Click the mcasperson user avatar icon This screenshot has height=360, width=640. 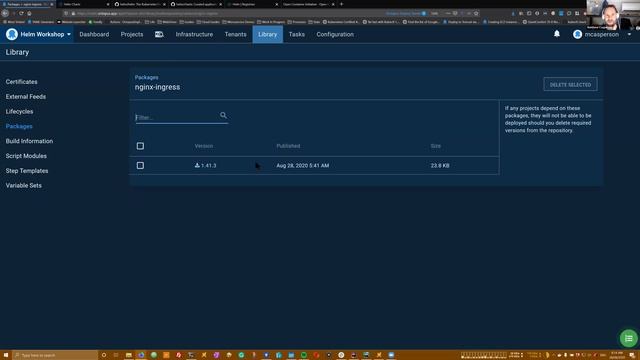tap(577, 35)
